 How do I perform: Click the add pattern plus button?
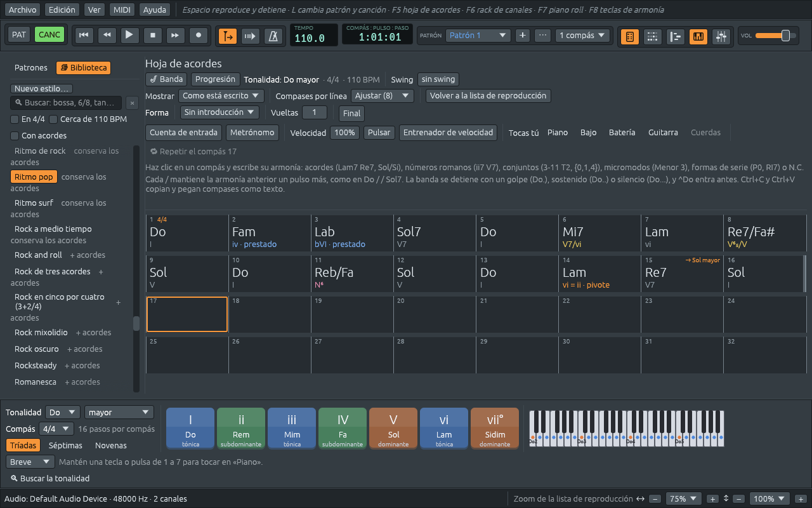pos(523,36)
